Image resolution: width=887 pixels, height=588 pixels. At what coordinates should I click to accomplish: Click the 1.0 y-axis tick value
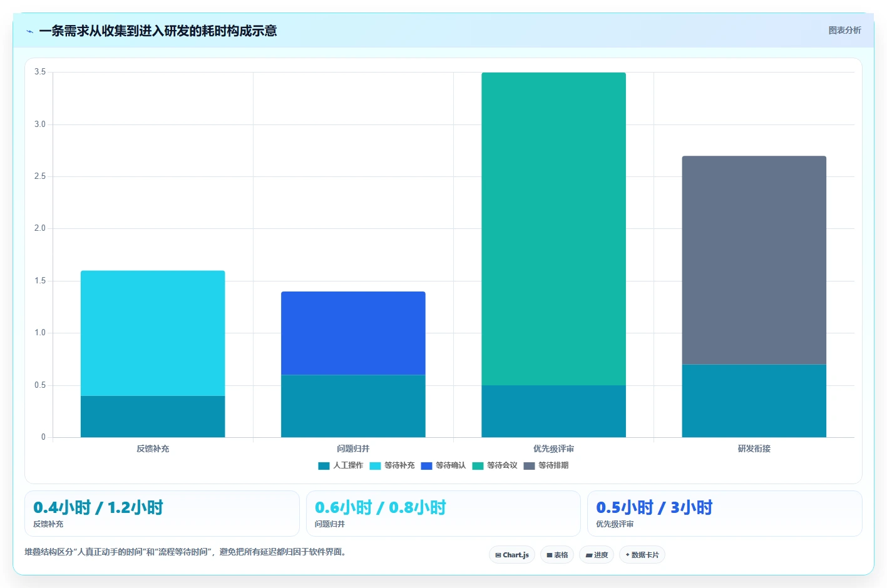[x=40, y=333]
